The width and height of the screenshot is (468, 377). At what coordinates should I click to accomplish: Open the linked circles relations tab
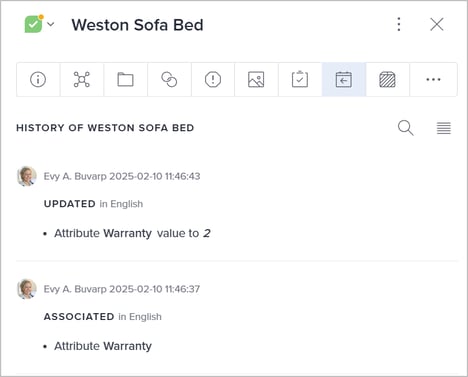(x=169, y=80)
